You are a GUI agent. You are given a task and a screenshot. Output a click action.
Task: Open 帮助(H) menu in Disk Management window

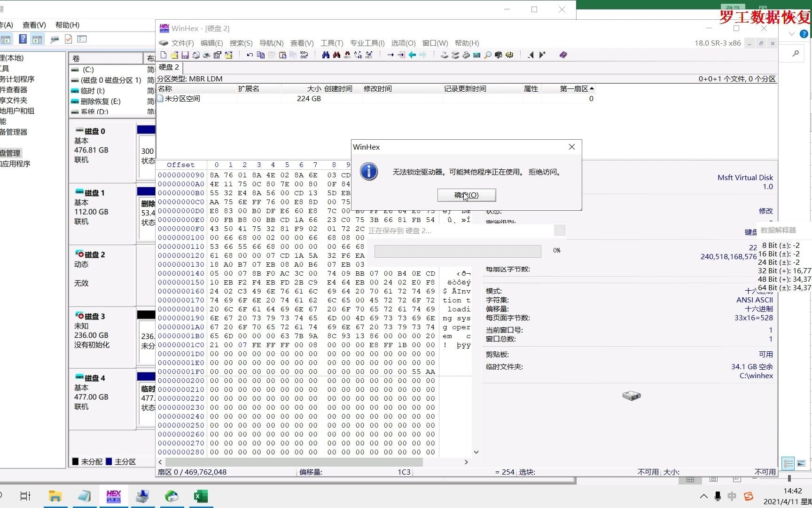(67, 25)
